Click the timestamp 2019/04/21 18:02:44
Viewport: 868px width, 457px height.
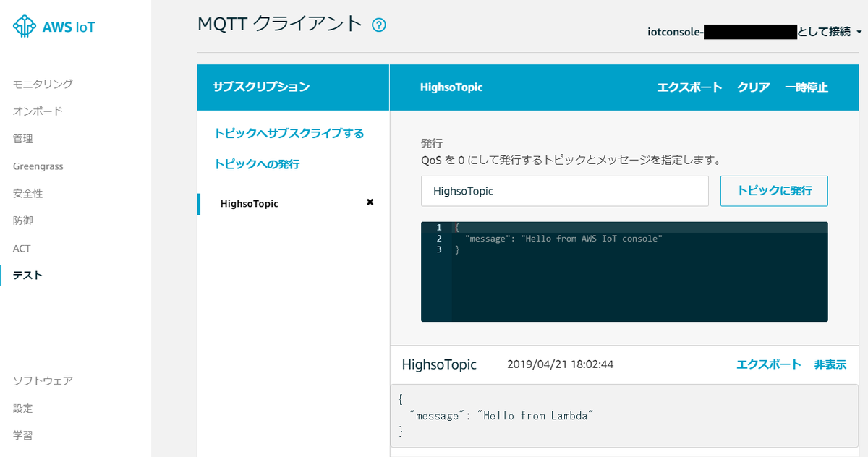pos(561,364)
